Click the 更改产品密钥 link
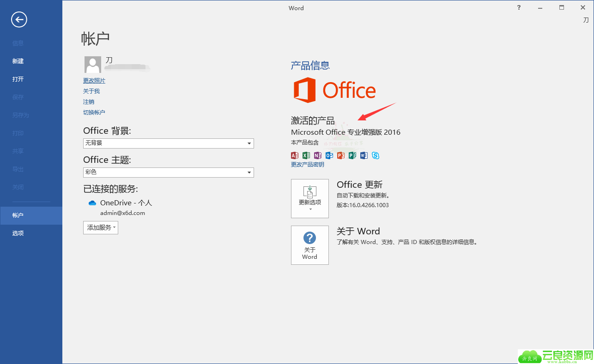Screen dimensions: 594x364 click(308, 165)
